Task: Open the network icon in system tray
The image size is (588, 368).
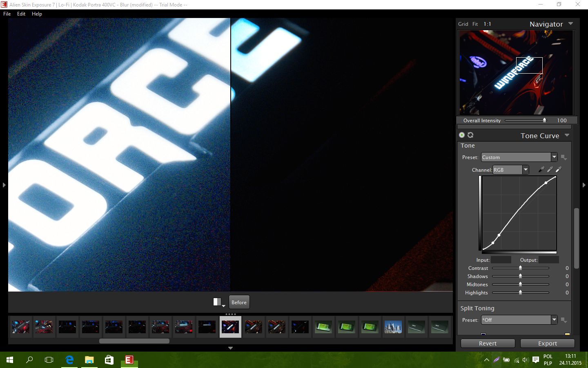Action: click(516, 360)
